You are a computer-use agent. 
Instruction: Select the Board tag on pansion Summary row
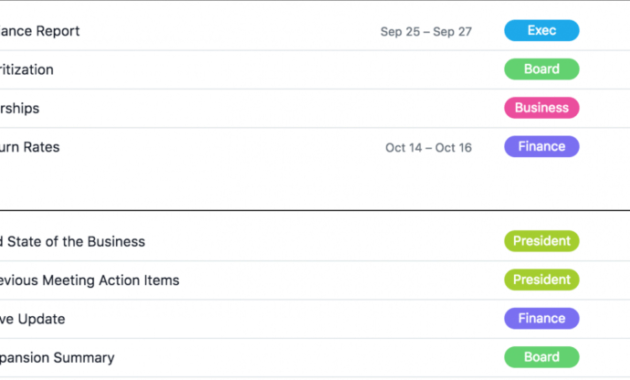542,357
